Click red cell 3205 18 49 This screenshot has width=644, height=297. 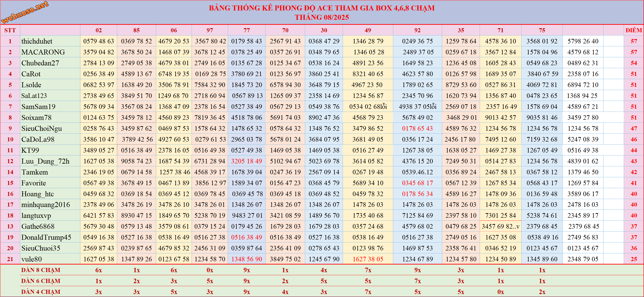[246, 161]
